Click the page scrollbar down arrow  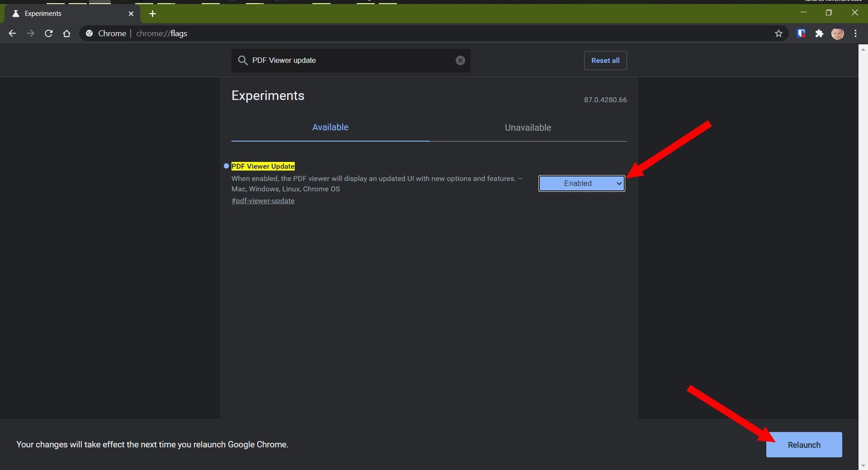click(863, 465)
